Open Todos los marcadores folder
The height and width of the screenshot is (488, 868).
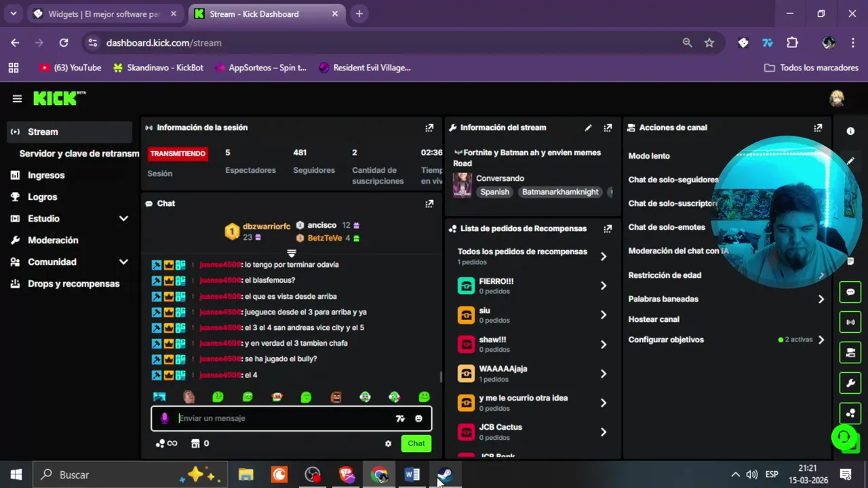[x=811, y=68]
